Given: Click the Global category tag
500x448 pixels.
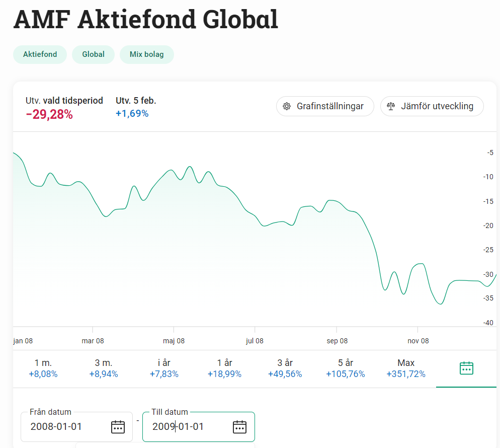Looking at the screenshot, I should [93, 54].
